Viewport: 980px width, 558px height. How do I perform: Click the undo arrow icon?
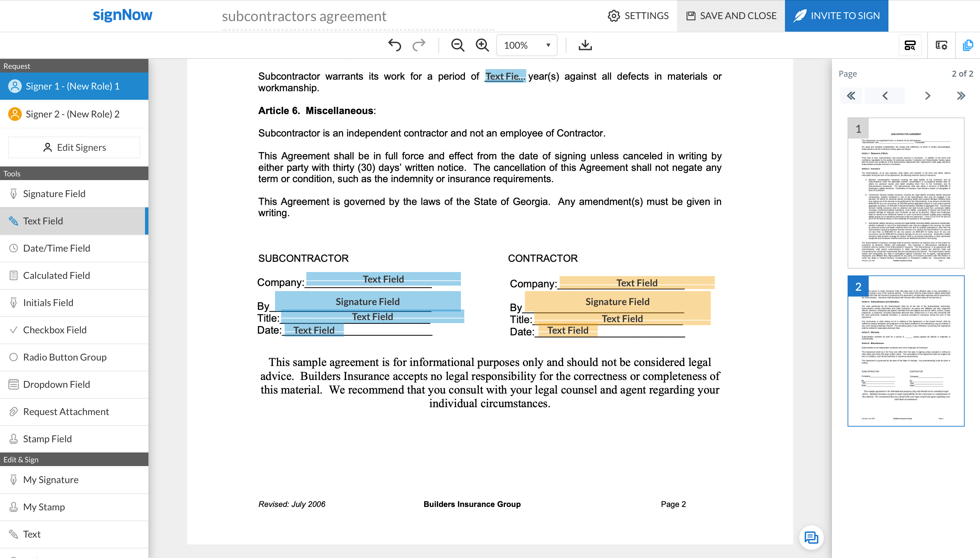click(395, 46)
